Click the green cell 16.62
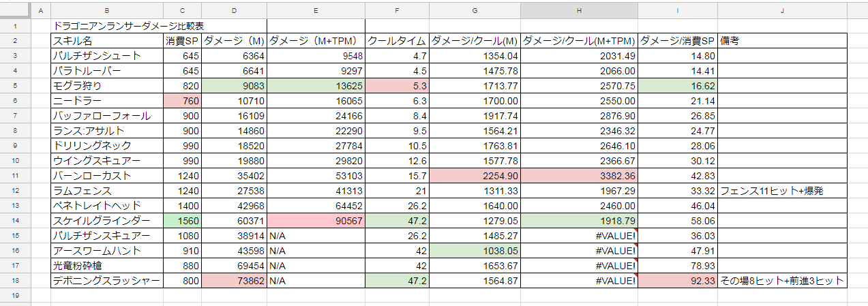This screenshot has width=868, height=306. pos(678,86)
